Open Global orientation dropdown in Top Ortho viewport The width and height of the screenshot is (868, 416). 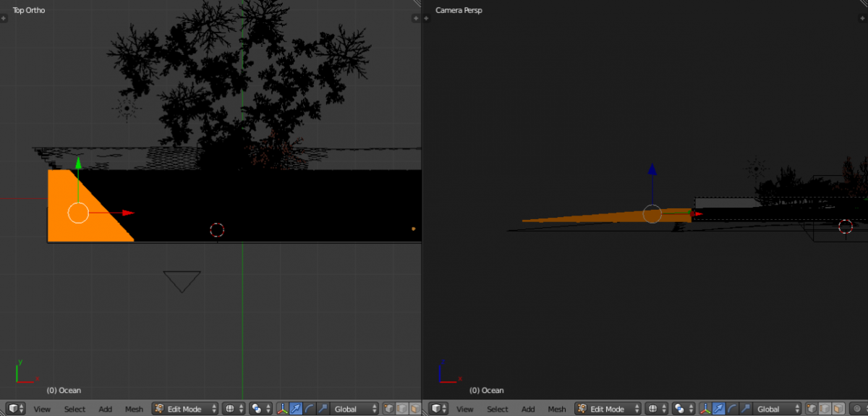click(x=355, y=409)
